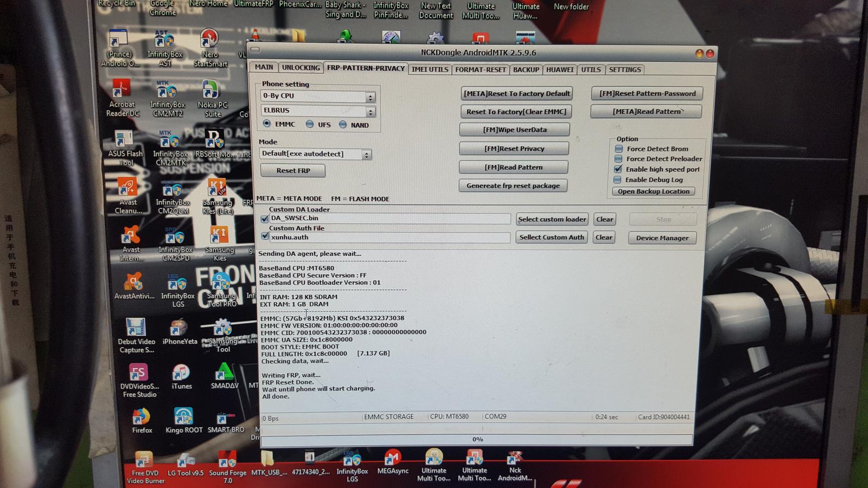Open Nck AndroidMTK desktop shortcut
This screenshot has width=868, height=488.
(x=515, y=466)
